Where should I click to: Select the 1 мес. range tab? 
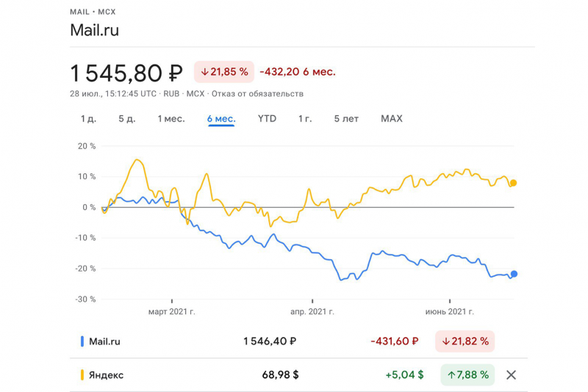click(x=171, y=119)
